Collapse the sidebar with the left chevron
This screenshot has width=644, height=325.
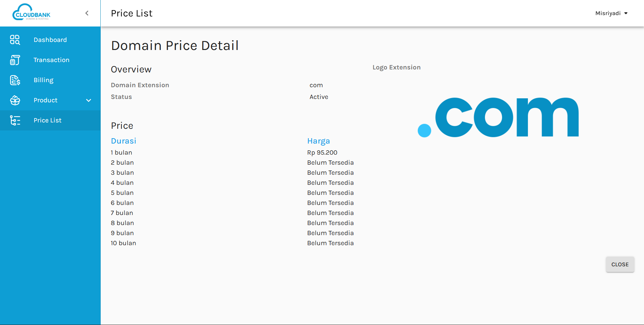coord(87,13)
